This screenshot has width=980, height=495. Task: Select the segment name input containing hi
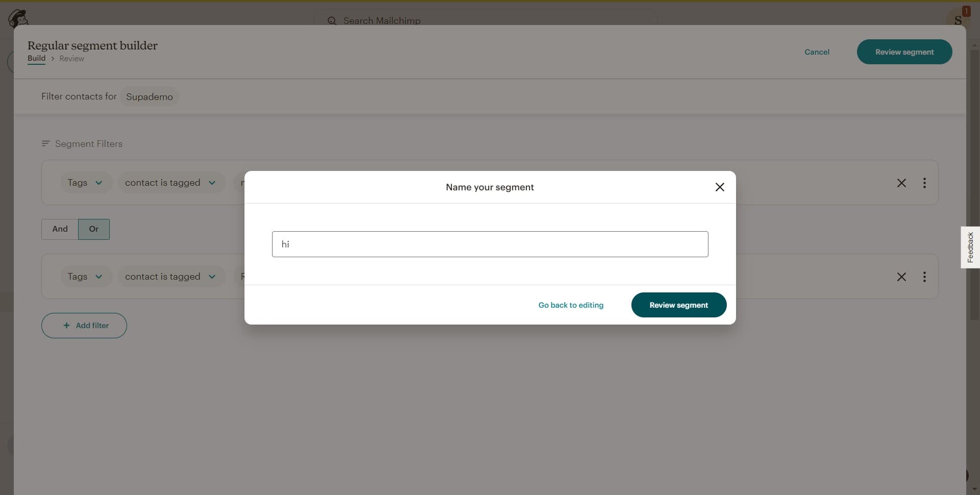pyautogui.click(x=489, y=244)
